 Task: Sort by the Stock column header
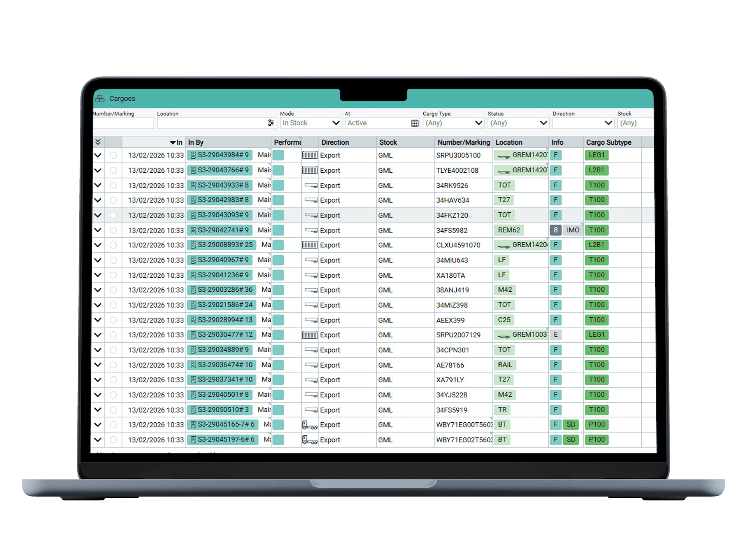point(388,142)
